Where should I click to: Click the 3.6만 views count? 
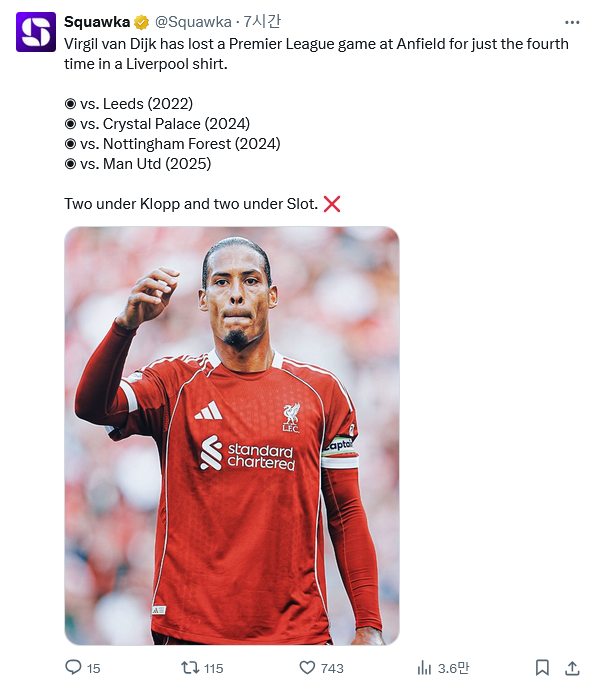[x=453, y=668]
